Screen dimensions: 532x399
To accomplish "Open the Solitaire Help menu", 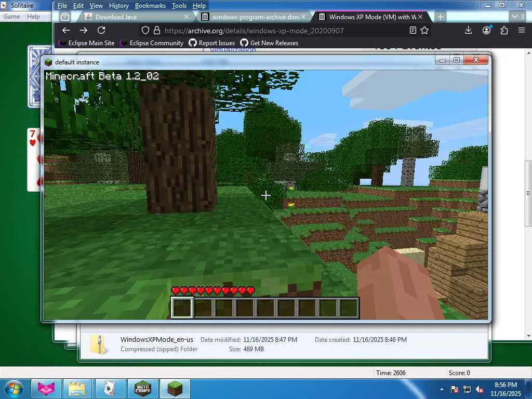I will (x=34, y=17).
